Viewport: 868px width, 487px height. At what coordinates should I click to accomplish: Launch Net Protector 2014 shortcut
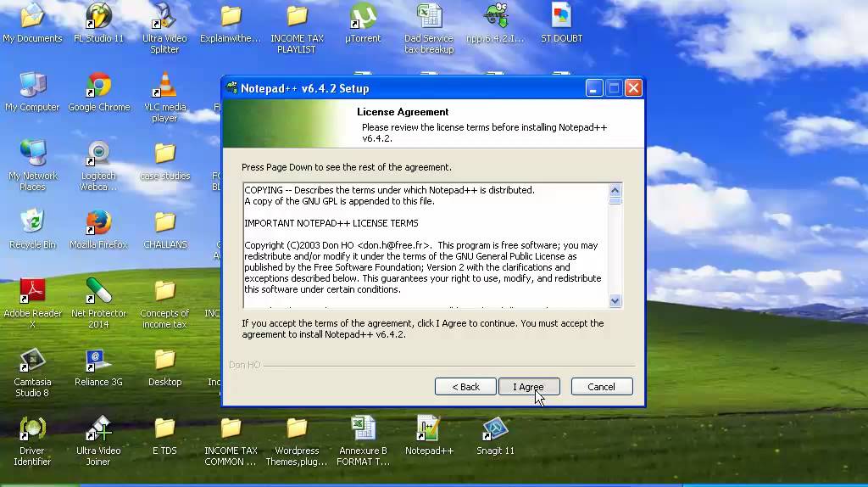pyautogui.click(x=98, y=303)
